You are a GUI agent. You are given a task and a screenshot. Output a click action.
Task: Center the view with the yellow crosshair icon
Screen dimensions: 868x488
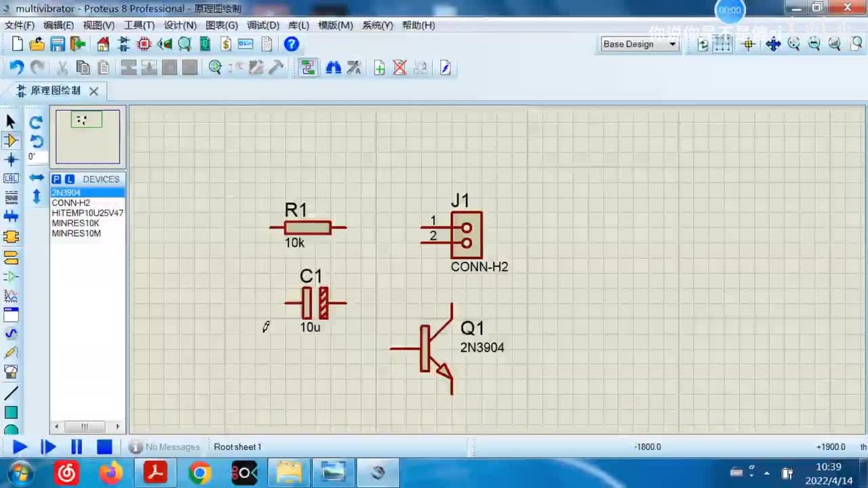point(749,44)
